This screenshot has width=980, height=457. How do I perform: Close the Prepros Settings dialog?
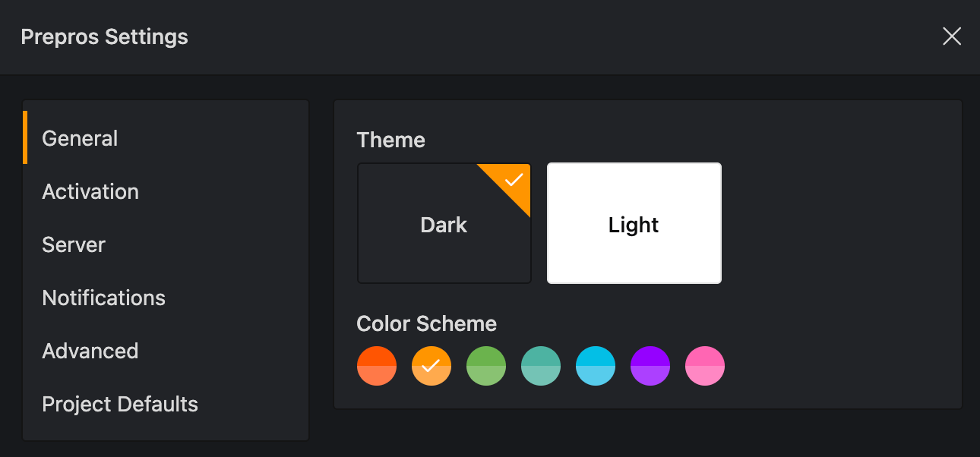952,36
